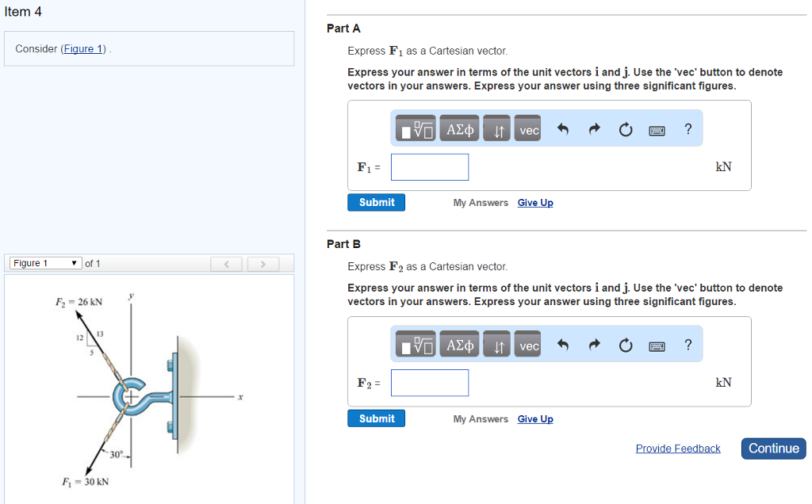This screenshot has height=504, width=812.
Task: Select the Part A heading text
Action: (x=343, y=29)
